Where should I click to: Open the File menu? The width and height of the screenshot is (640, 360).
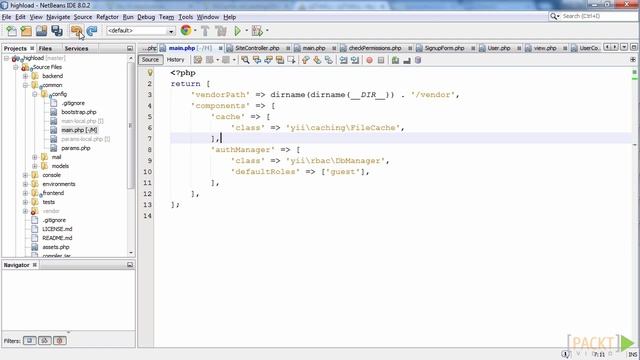7,17
